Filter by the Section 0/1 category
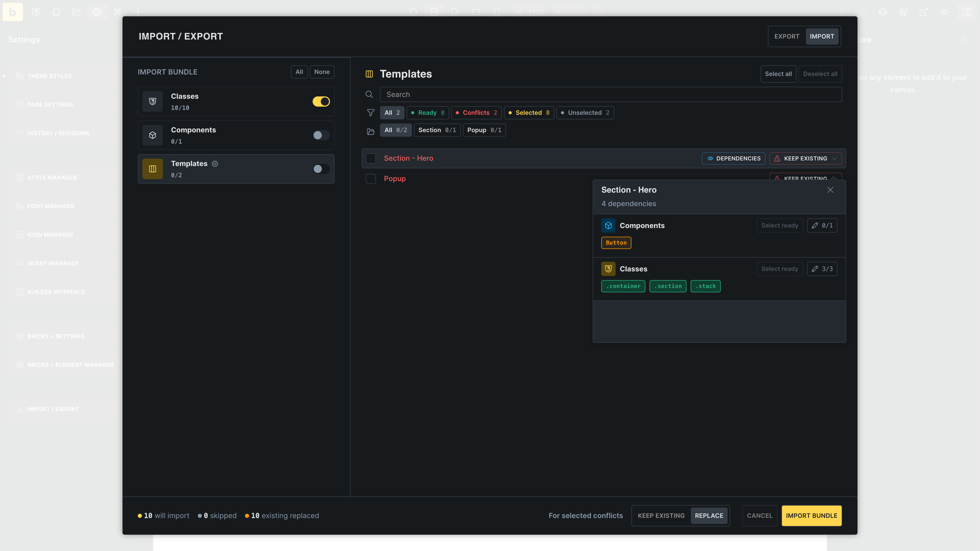The image size is (980, 551). click(x=437, y=130)
